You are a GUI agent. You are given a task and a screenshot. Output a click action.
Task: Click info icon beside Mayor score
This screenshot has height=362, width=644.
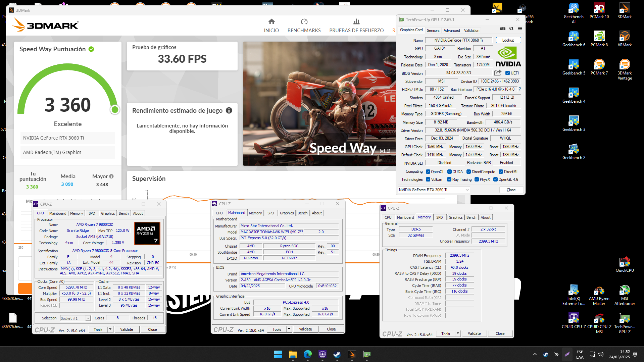(111, 176)
